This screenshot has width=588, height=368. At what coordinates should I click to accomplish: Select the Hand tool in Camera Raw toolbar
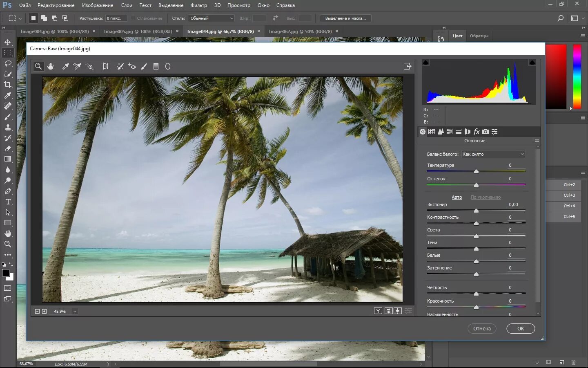pyautogui.click(x=51, y=66)
